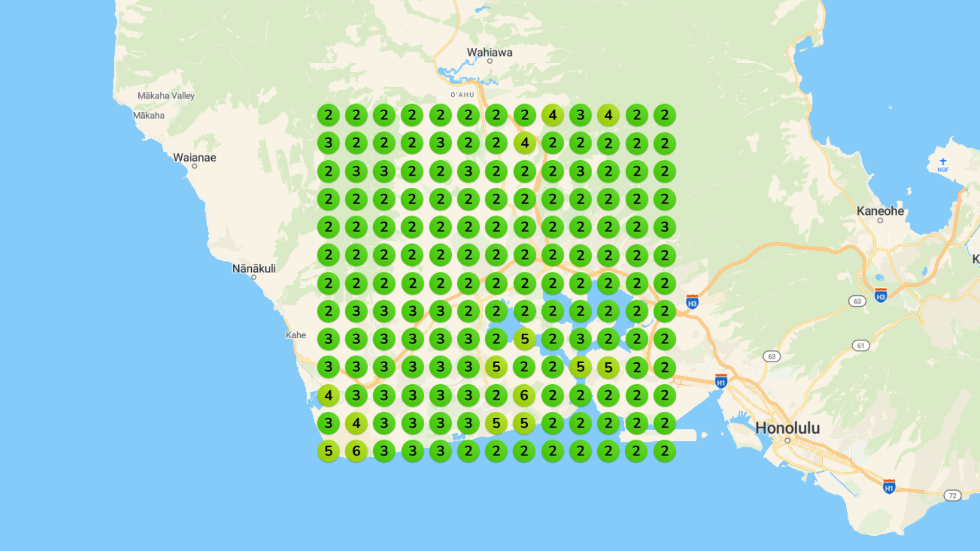Click the O'AHU island label
The width and height of the screenshot is (980, 551).
[x=462, y=95]
